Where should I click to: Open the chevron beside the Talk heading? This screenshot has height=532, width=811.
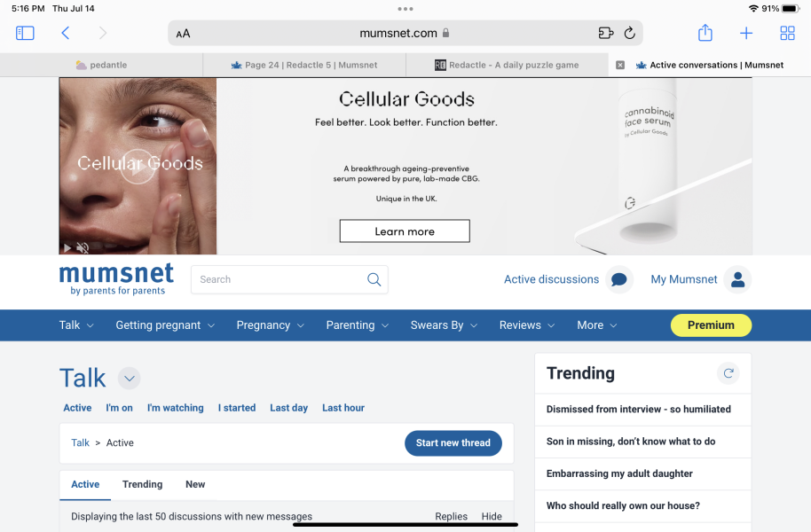click(x=130, y=379)
